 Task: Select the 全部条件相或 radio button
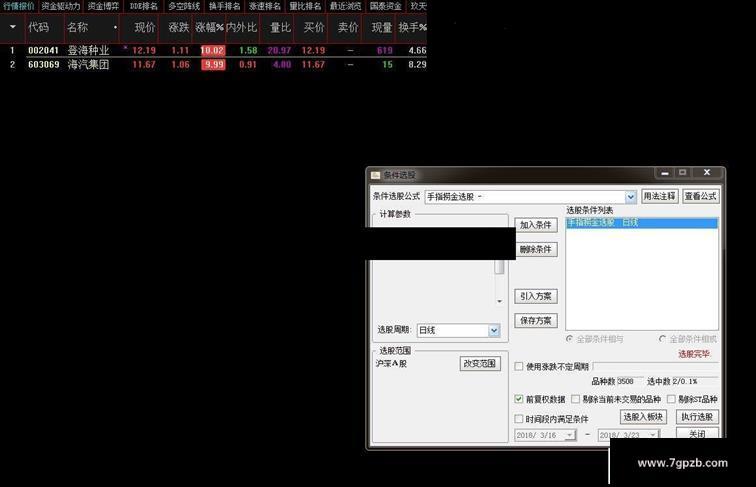(662, 339)
